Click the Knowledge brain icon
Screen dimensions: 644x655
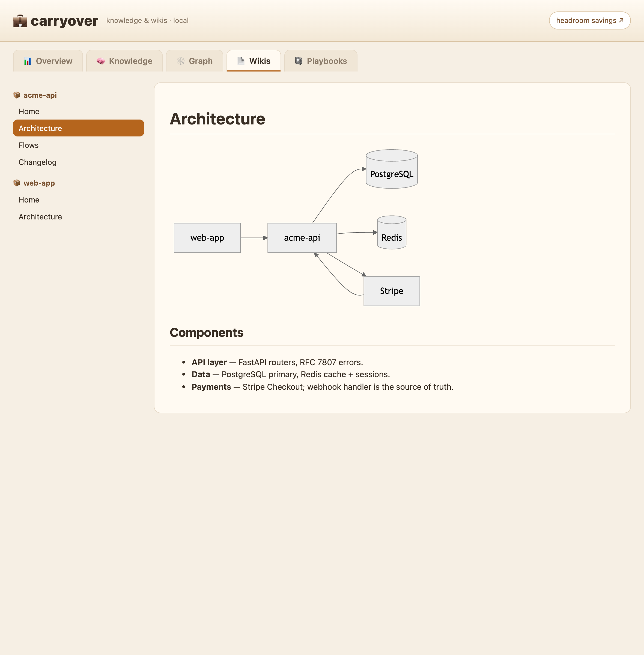[x=100, y=61]
